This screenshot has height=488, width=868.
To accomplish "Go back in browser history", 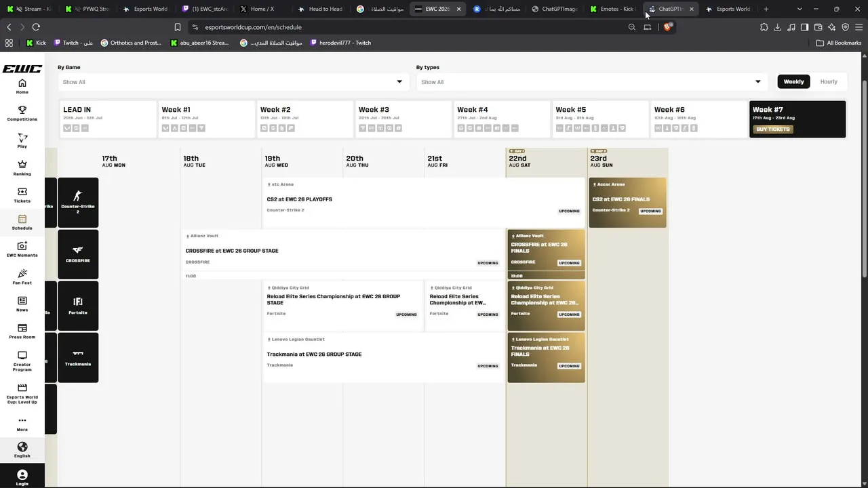I will (x=9, y=27).
